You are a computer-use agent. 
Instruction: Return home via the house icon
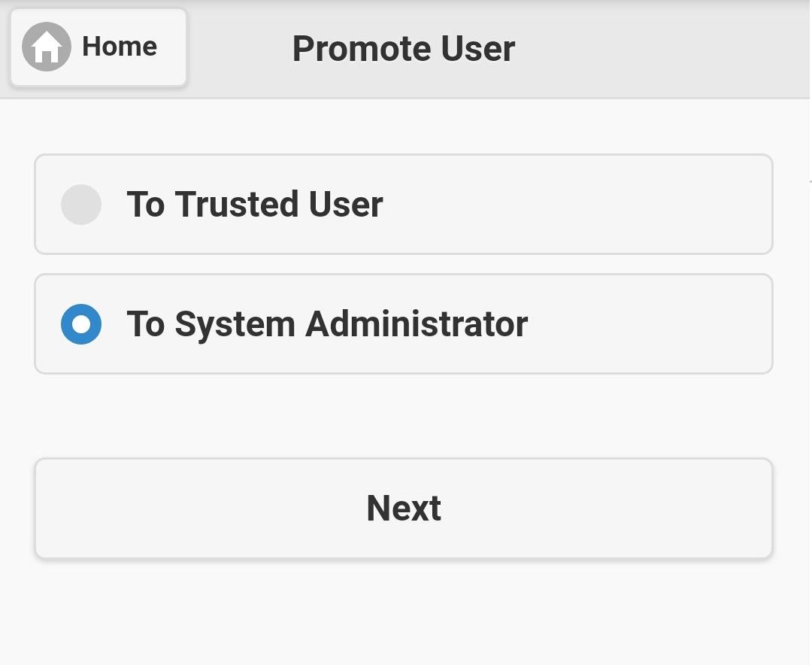(x=47, y=47)
